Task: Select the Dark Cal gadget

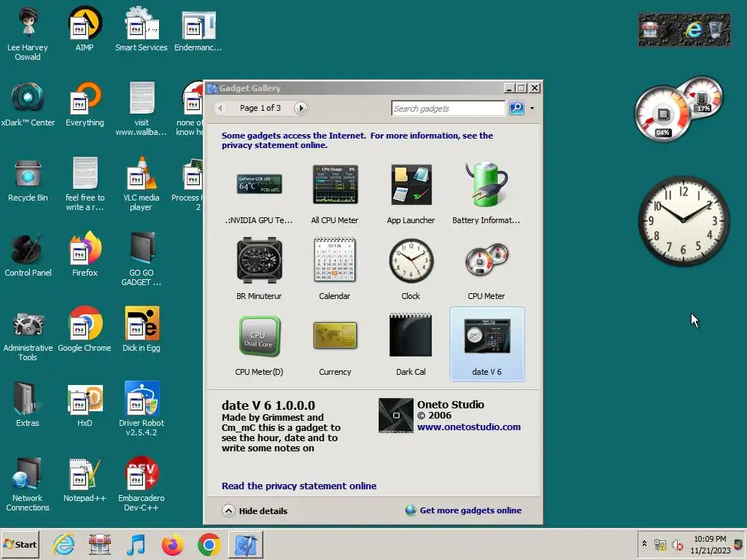Action: 411,345
